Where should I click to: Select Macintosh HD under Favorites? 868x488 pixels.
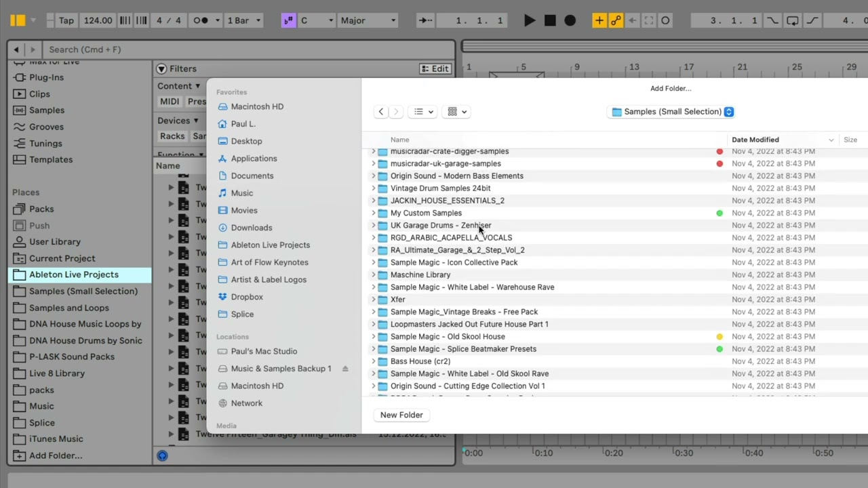coord(257,106)
